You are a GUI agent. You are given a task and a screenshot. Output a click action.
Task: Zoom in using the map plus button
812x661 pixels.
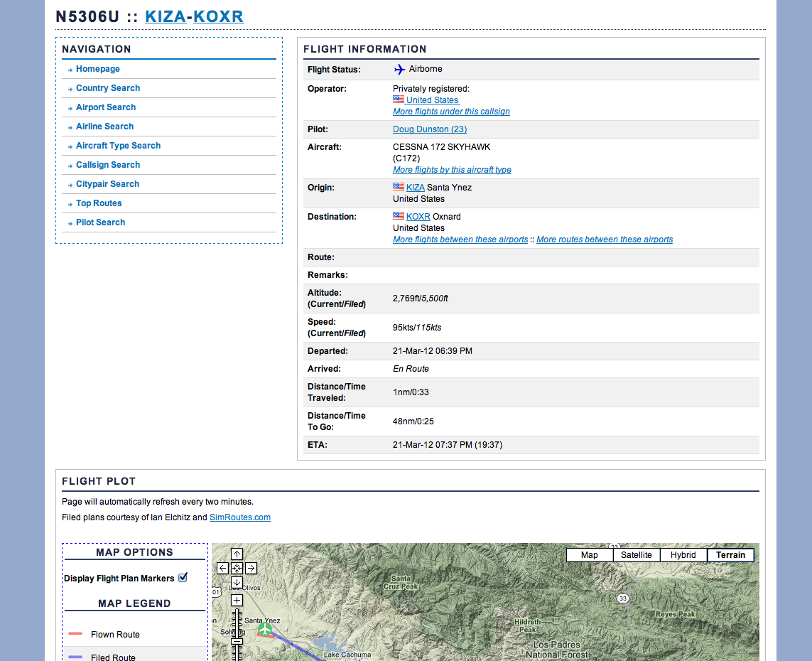pos(237,601)
